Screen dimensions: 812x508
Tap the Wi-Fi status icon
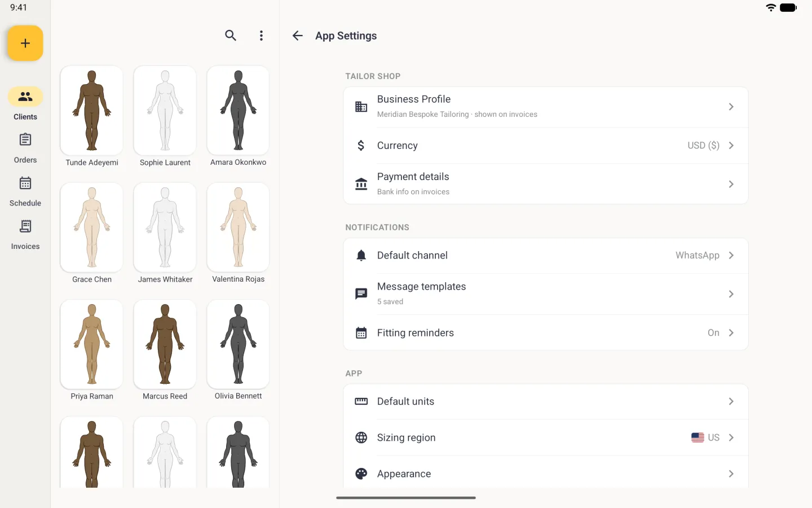click(771, 7)
